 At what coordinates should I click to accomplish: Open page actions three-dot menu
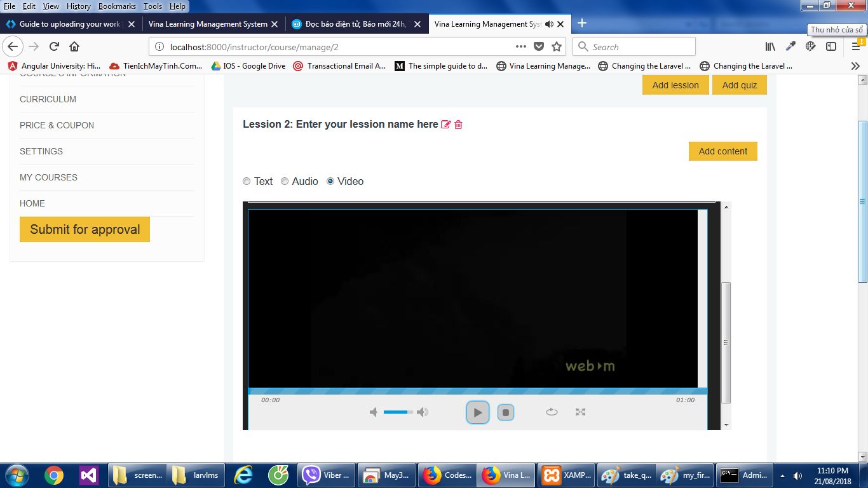point(521,46)
